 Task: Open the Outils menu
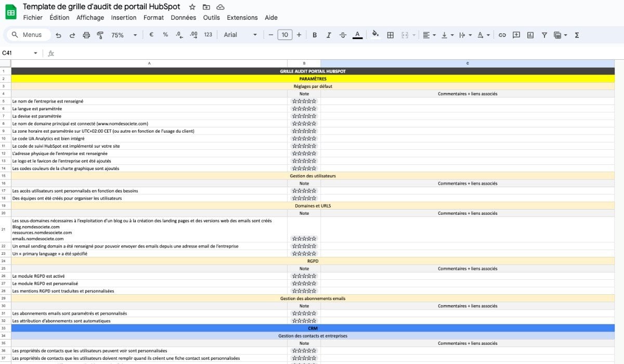212,18
